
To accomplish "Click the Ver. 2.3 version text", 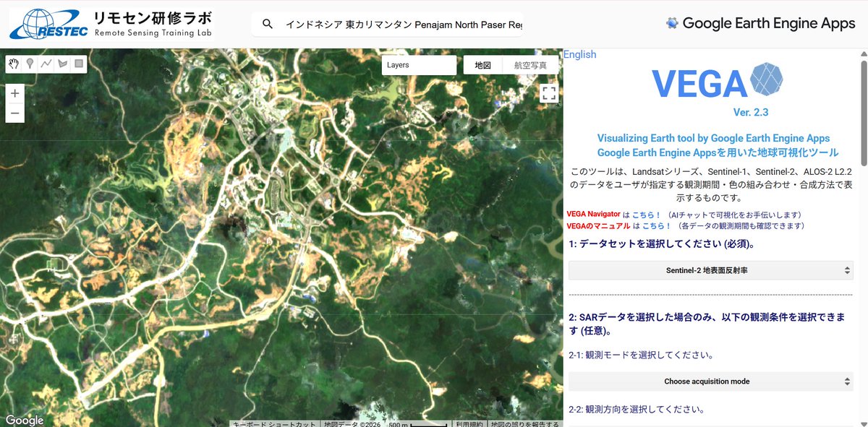I will (x=750, y=113).
